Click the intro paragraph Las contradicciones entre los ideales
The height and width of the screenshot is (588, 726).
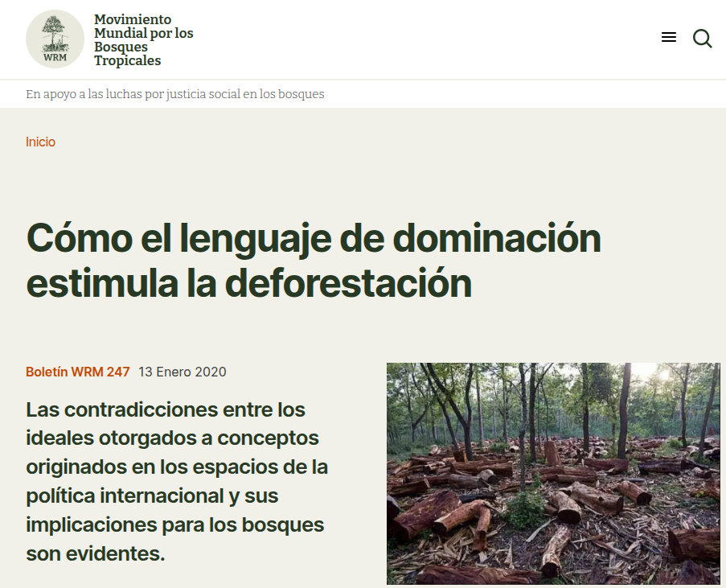point(177,482)
